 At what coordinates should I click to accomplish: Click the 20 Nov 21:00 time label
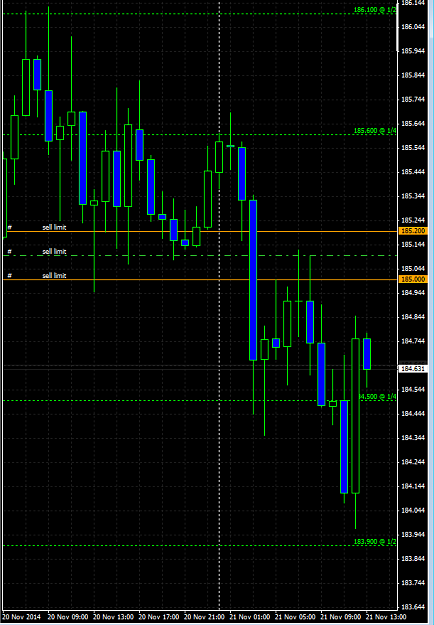coord(204,616)
